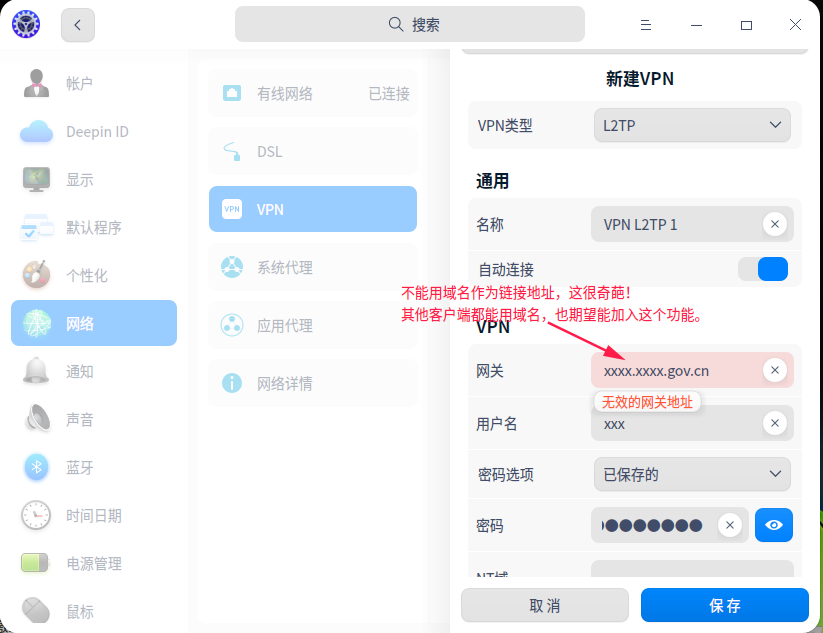This screenshot has height=633, width=823.
Task: Expand the 密码选项 dropdown
Action: coord(692,474)
